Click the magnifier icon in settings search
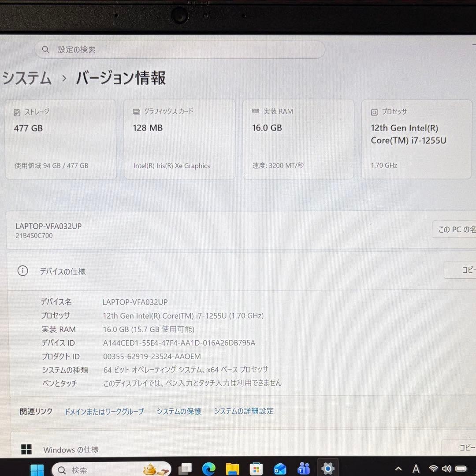 click(45, 49)
